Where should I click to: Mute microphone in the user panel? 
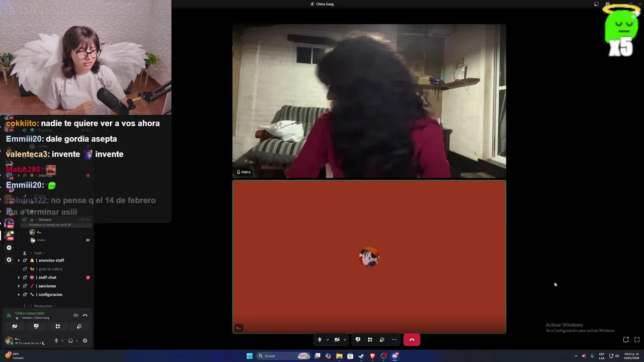coord(56,340)
